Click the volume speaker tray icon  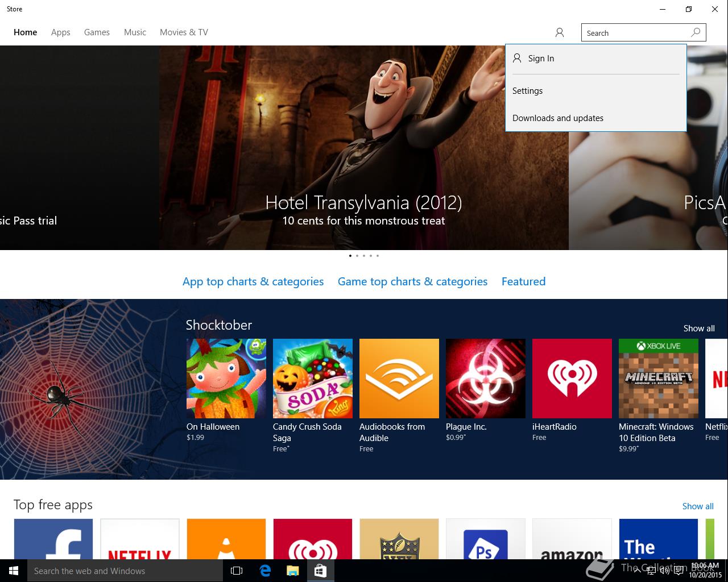(664, 571)
